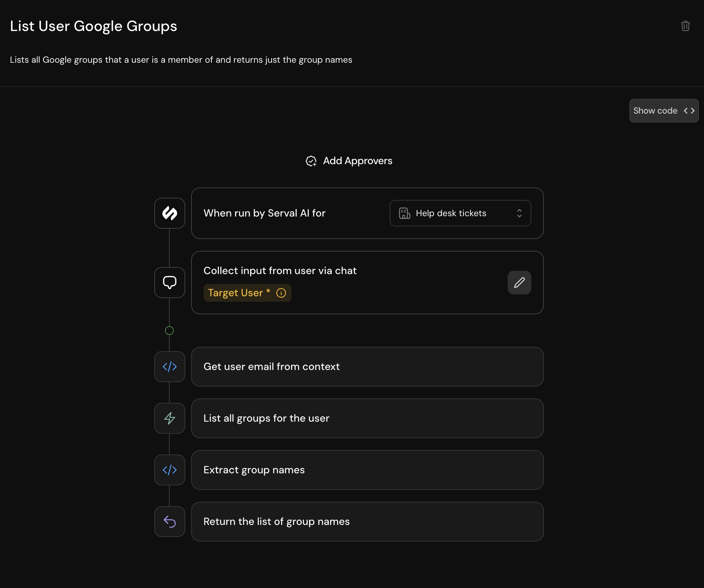Click the Add Approvers badge icon
Image resolution: width=704 pixels, height=588 pixels.
click(311, 161)
